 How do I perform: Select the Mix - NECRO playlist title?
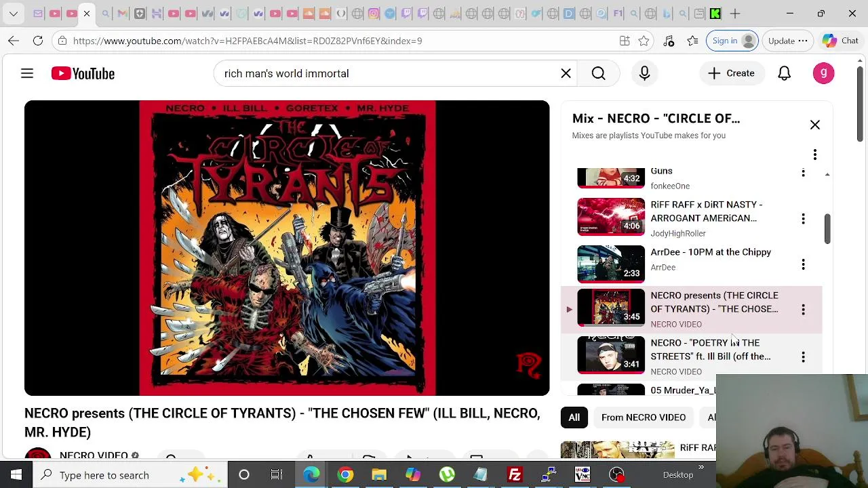coord(656,119)
